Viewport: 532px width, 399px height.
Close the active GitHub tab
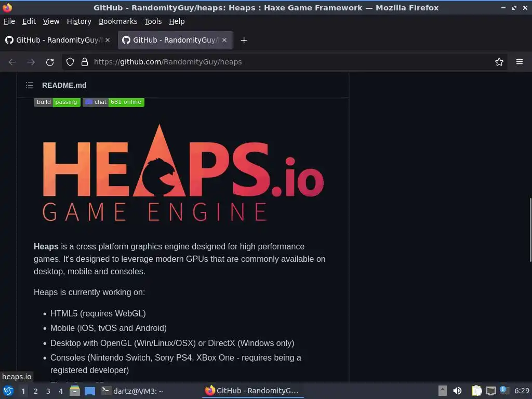pyautogui.click(x=224, y=40)
